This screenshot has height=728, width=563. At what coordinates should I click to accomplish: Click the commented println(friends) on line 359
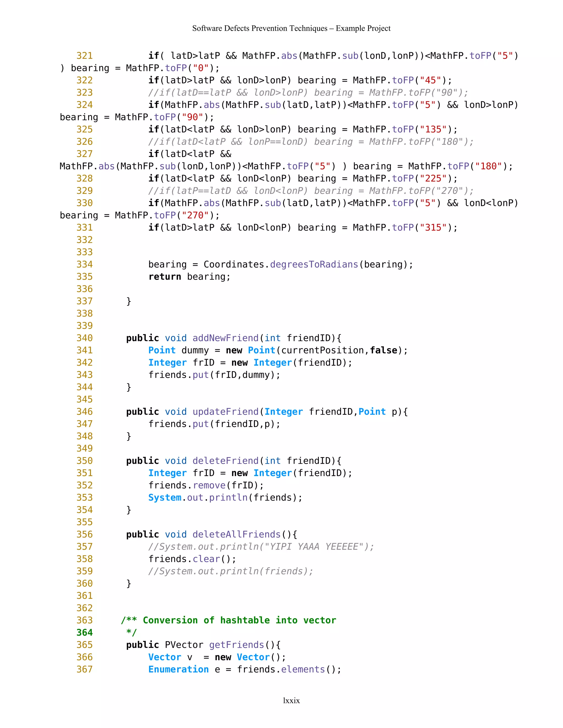click(x=231, y=571)
